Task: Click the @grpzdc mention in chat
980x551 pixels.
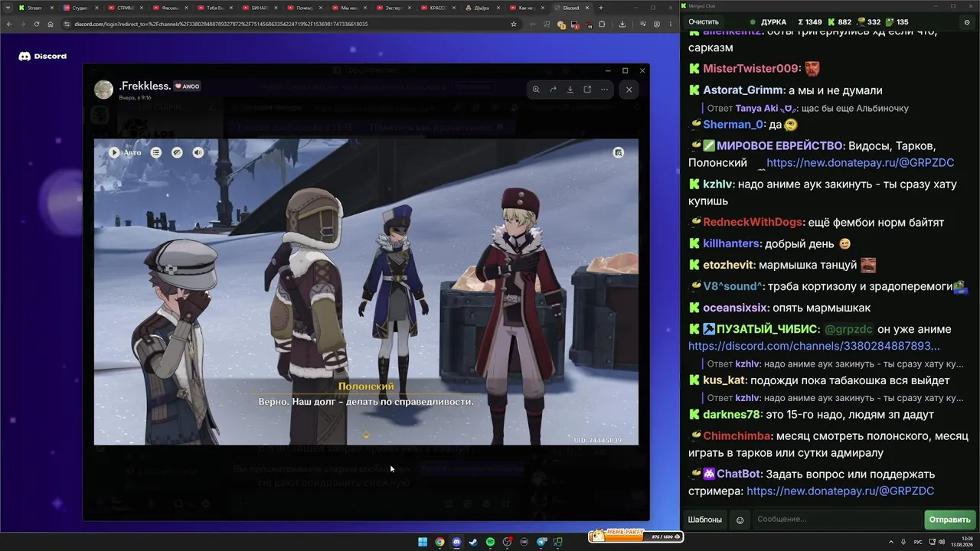Action: coord(848,329)
